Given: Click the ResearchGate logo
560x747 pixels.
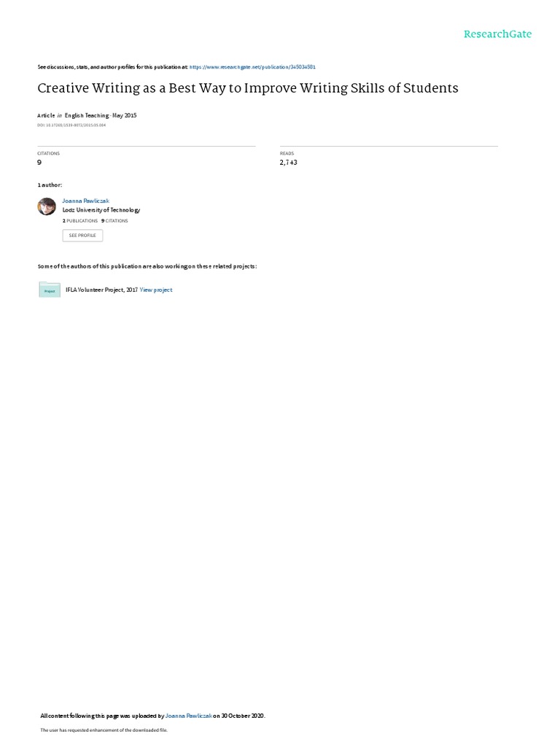Looking at the screenshot, I should pyautogui.click(x=497, y=34).
